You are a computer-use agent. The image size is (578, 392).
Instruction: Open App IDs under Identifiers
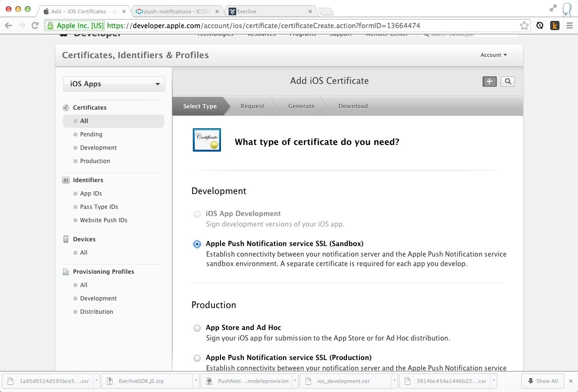(x=91, y=194)
